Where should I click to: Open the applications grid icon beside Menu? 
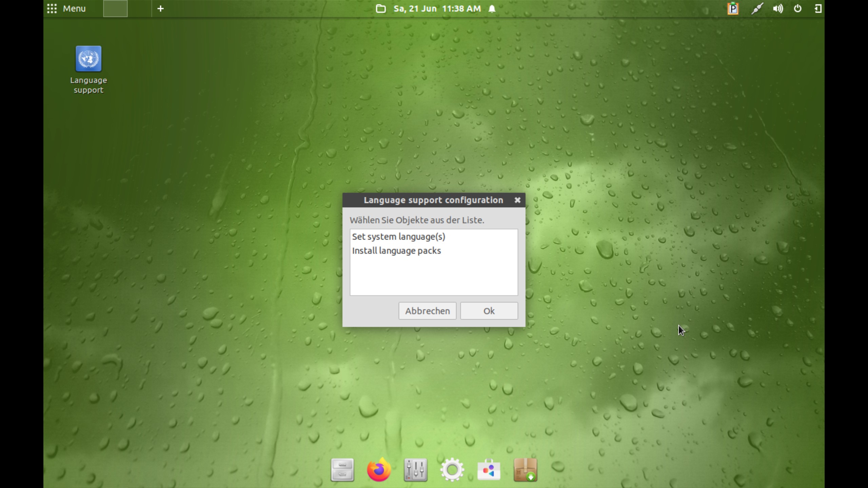(52, 8)
